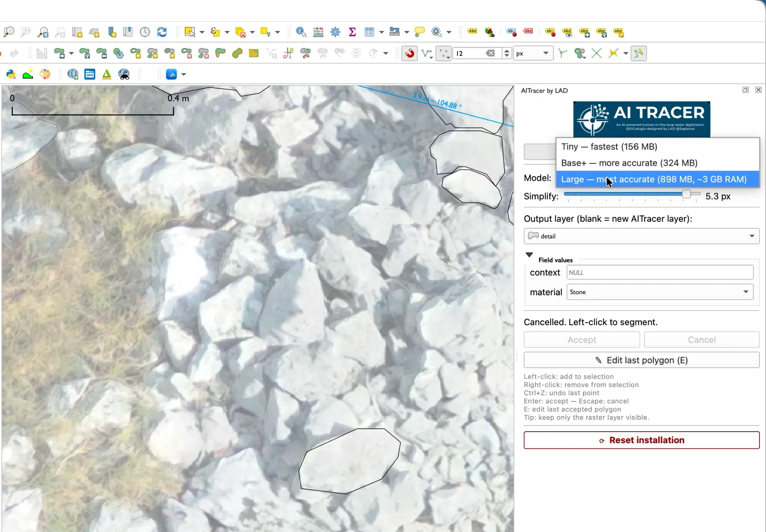Click the Layer Labeling Options abc icon
766x532 pixels.
[x=472, y=32]
